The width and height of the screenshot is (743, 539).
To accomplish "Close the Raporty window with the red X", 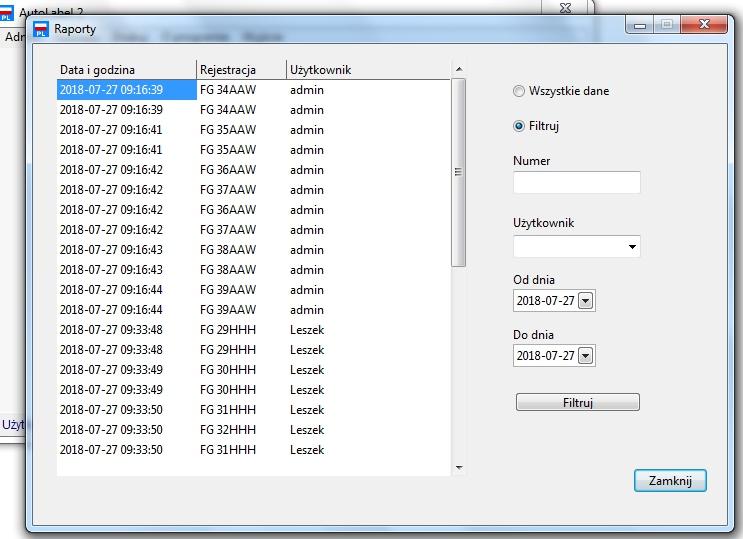I will pyautogui.click(x=704, y=25).
